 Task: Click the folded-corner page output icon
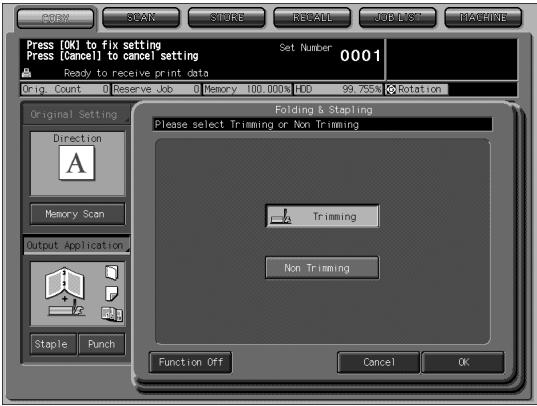click(x=111, y=294)
